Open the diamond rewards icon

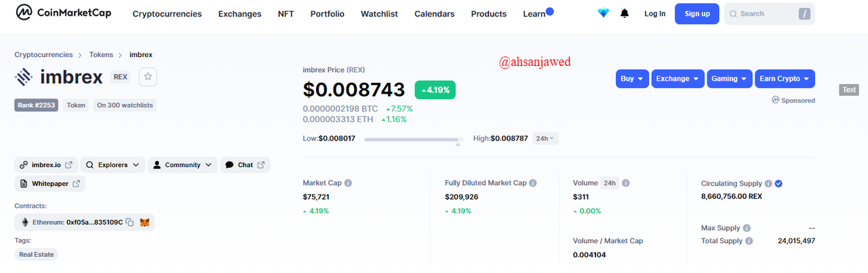(604, 14)
